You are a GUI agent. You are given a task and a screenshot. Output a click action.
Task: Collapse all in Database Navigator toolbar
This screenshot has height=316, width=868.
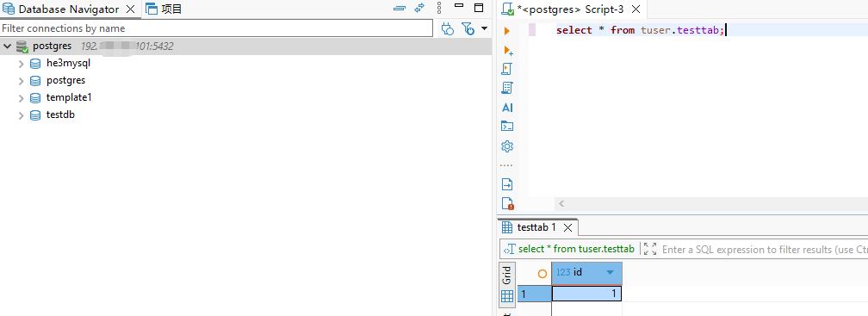[x=400, y=9]
